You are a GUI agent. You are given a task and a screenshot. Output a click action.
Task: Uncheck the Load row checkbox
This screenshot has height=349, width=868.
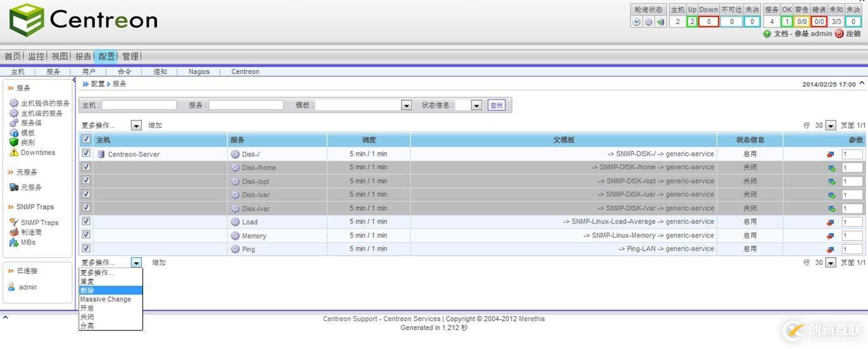pyautogui.click(x=86, y=221)
